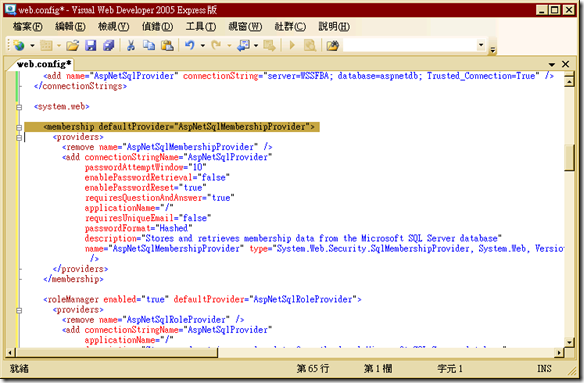Viewport: 584px width, 383px height.
Task: Click the Redo arrow icon
Action: (x=216, y=45)
